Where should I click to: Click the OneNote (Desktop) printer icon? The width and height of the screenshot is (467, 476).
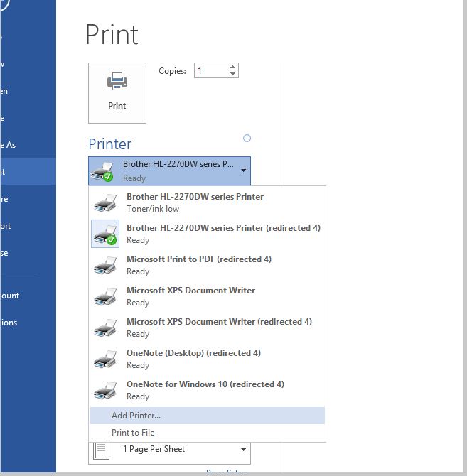point(105,359)
